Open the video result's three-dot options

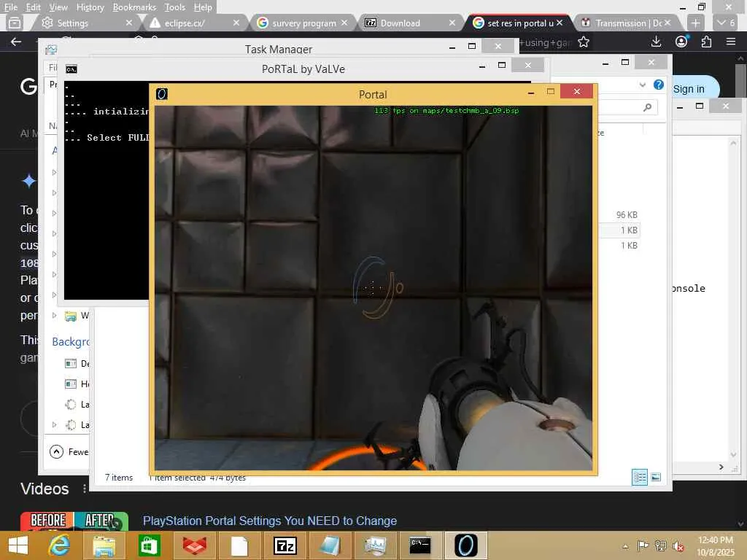[85, 489]
